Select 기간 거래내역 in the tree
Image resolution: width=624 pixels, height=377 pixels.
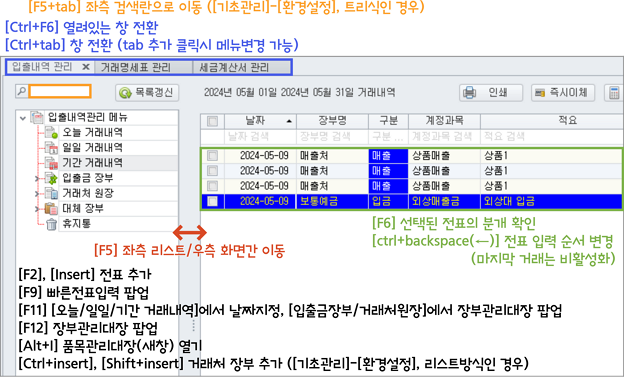tap(92, 162)
